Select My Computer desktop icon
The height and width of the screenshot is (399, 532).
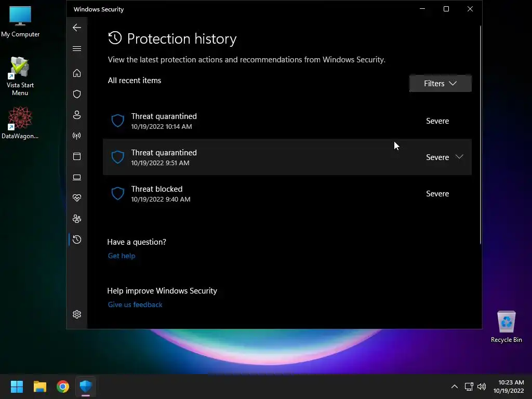[x=20, y=21]
